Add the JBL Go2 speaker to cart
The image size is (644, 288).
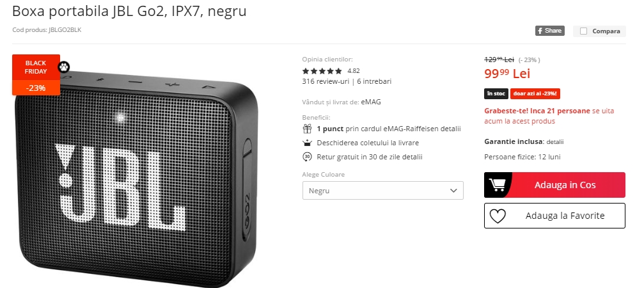[x=554, y=185]
